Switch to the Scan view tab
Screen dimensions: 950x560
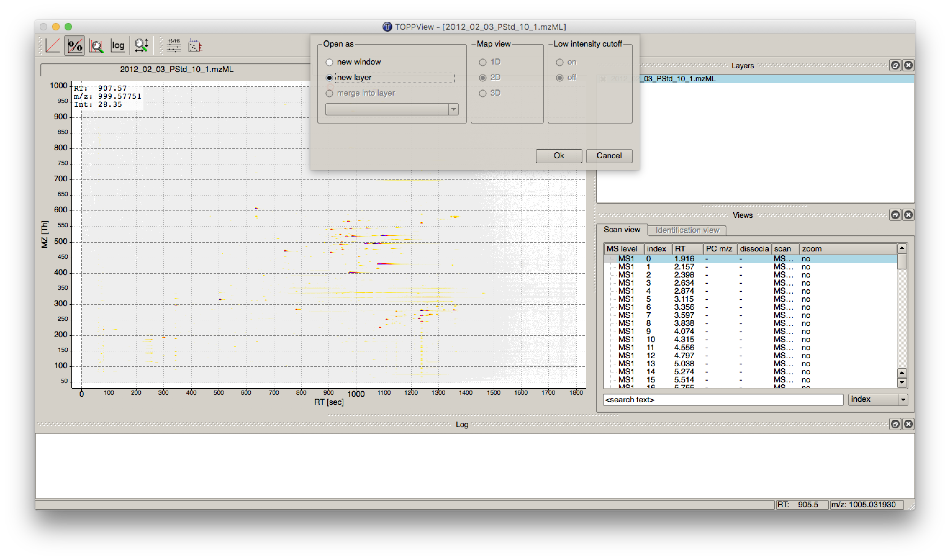(x=622, y=229)
